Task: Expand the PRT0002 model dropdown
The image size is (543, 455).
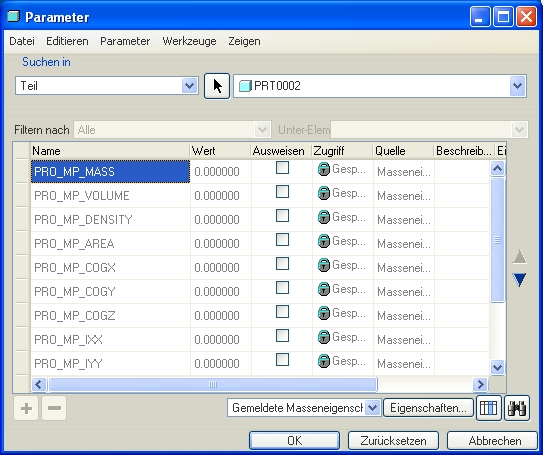Action: tap(517, 86)
